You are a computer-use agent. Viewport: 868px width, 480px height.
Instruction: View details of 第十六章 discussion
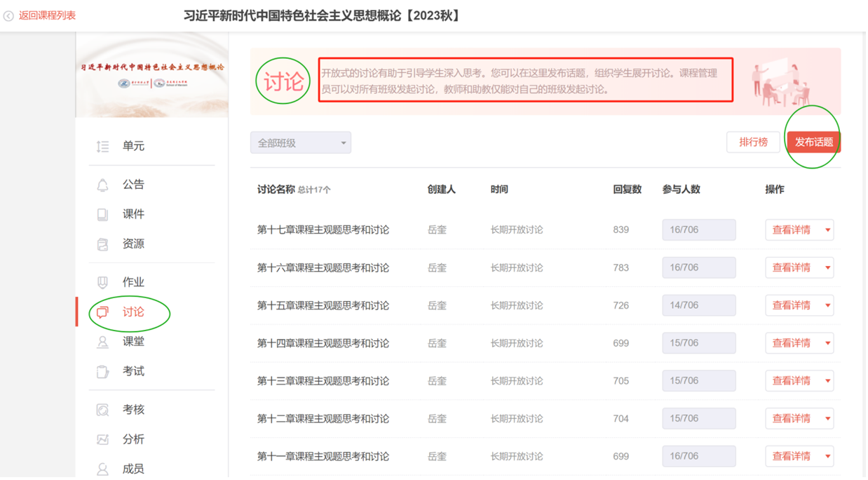coord(791,267)
